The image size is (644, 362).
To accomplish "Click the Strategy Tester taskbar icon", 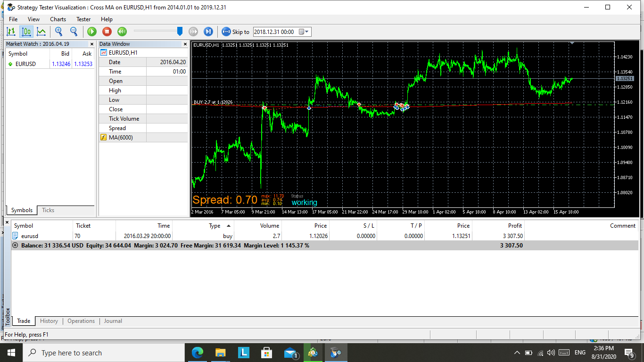I will 336,353.
